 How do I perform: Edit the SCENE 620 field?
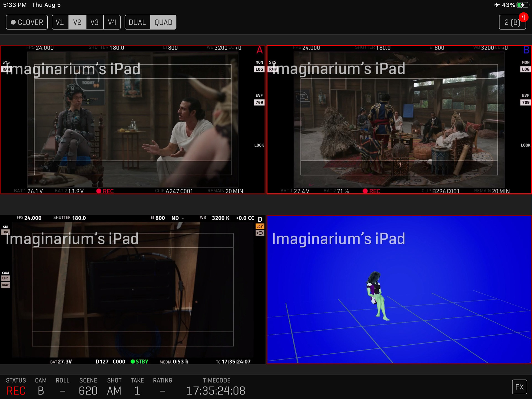click(88, 391)
